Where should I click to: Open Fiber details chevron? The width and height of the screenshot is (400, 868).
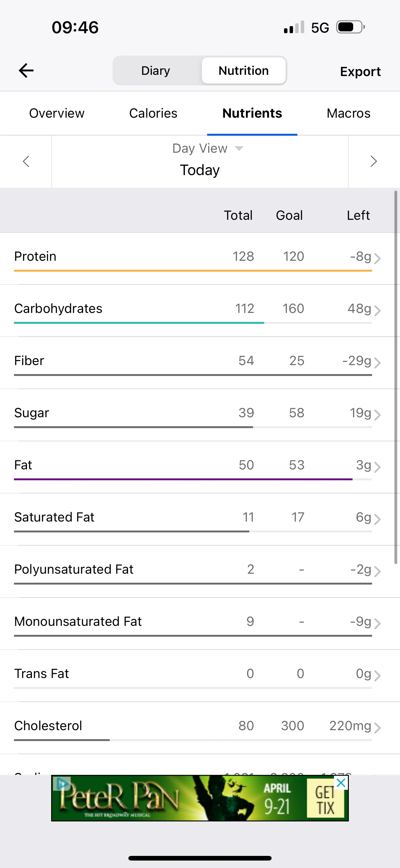(x=377, y=363)
